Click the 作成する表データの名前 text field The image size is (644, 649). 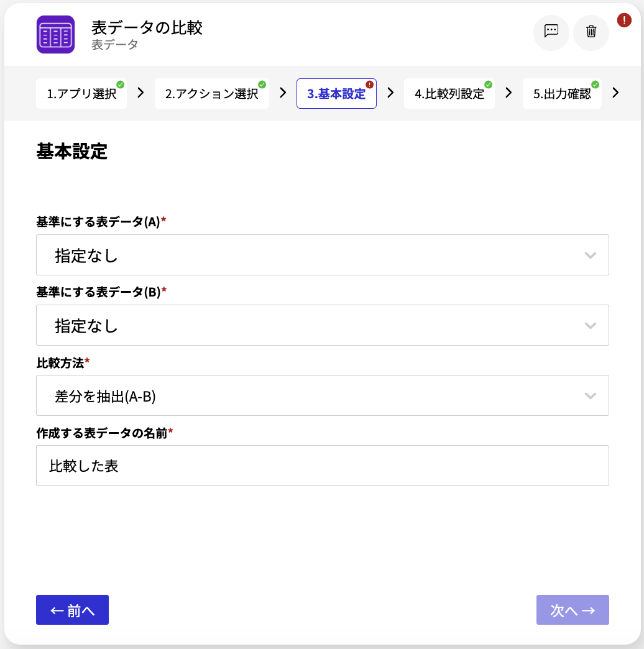(323, 466)
